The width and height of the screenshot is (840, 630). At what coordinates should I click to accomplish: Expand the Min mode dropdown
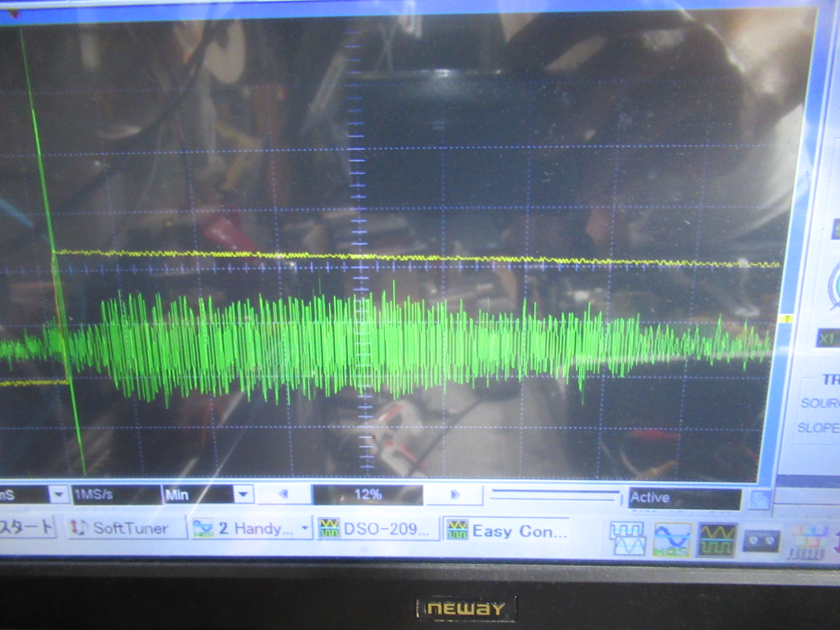[243, 495]
